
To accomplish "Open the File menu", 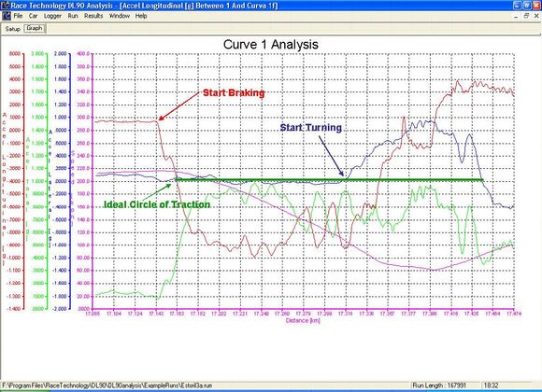I will point(18,16).
